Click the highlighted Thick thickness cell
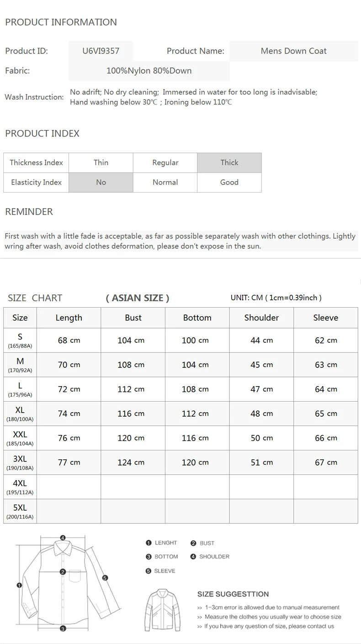The height and width of the screenshot is (644, 361). pyautogui.click(x=229, y=162)
